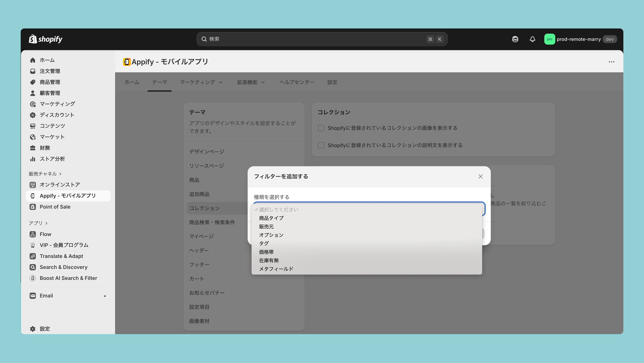Choose 商品タイプ from filter type list
Screen dimensions: 644x363
pos(271,218)
